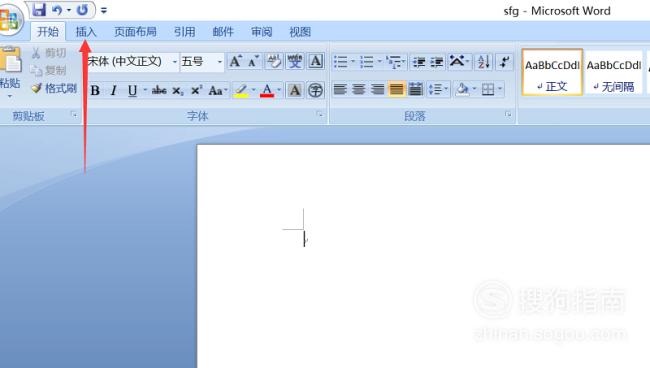Toggle Underline formatting

132,90
